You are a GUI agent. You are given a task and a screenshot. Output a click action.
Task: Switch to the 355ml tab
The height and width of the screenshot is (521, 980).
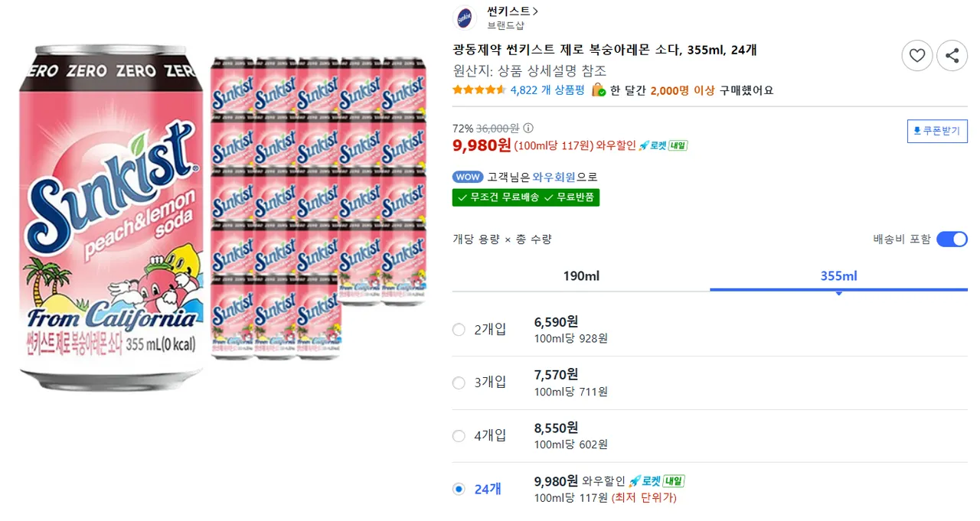pos(838,276)
